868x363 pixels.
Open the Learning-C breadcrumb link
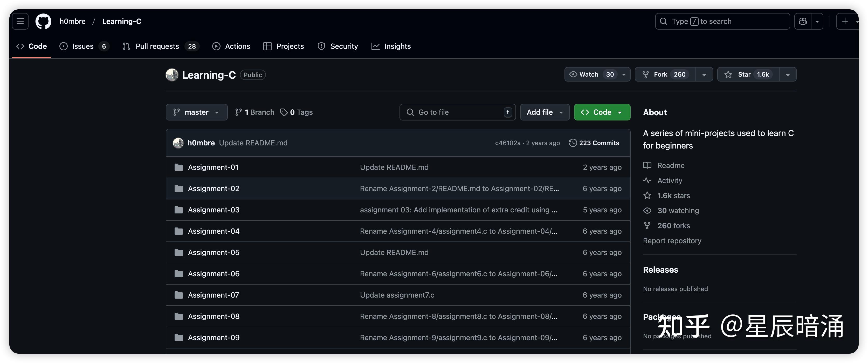(122, 21)
